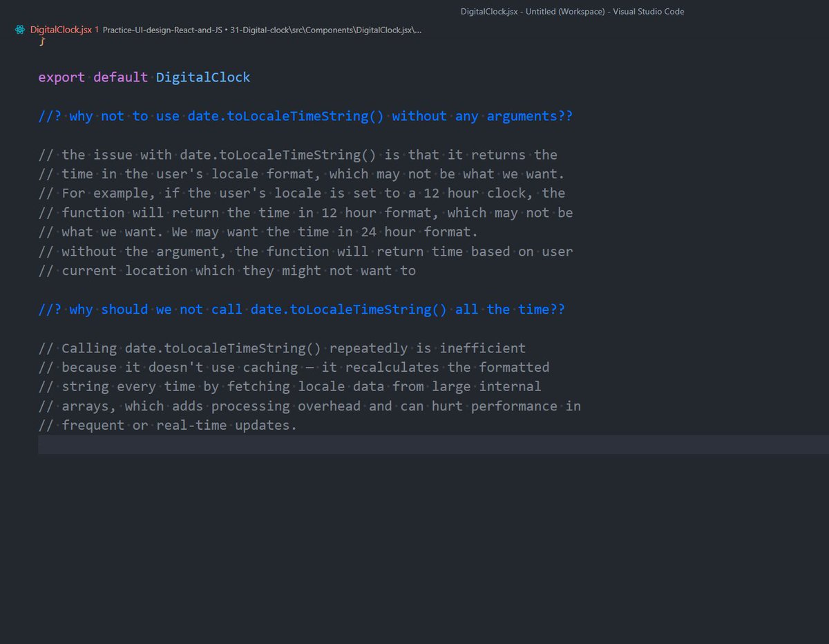Click the line 'function will return the time in 12 hour format'

click(x=305, y=213)
